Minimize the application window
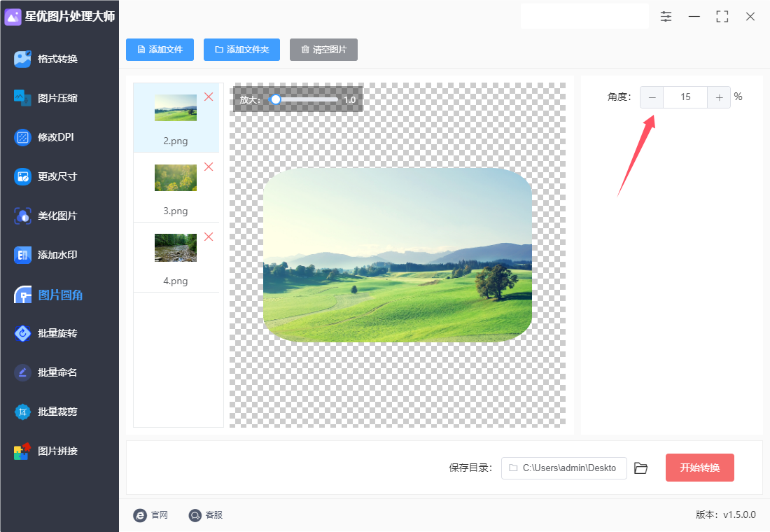 pos(694,16)
